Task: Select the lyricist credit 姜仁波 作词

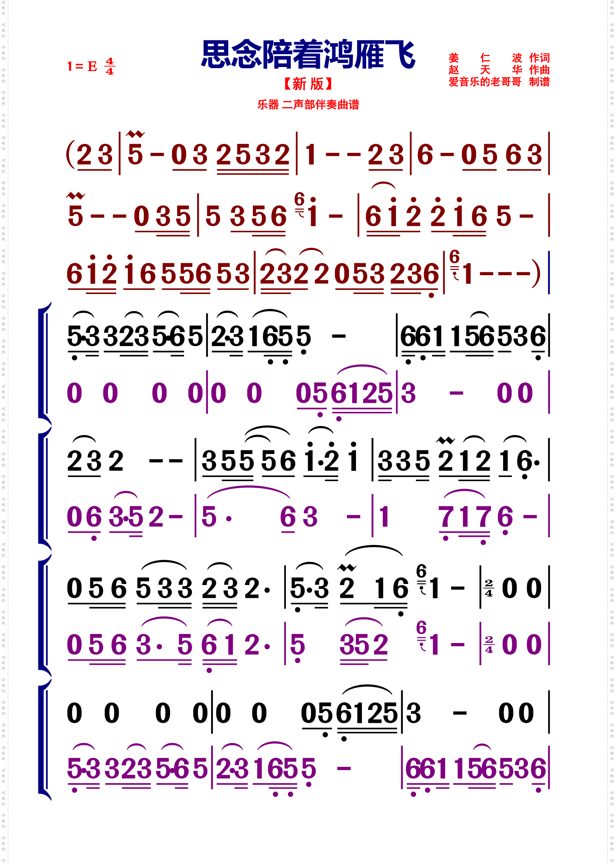Action: click(x=499, y=58)
